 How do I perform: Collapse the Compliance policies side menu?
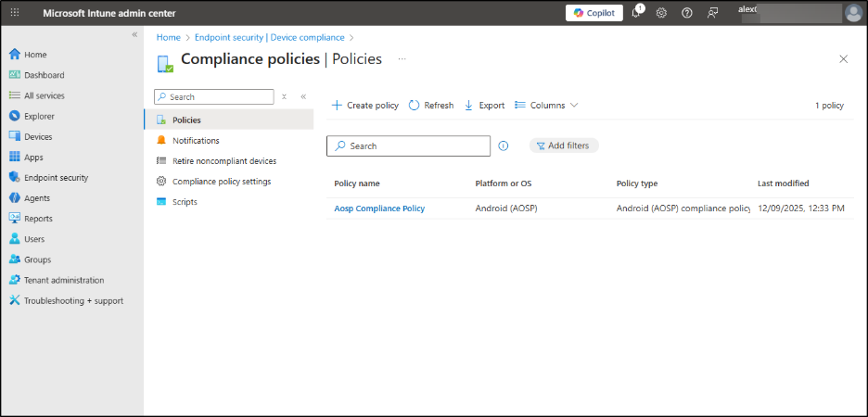(303, 96)
